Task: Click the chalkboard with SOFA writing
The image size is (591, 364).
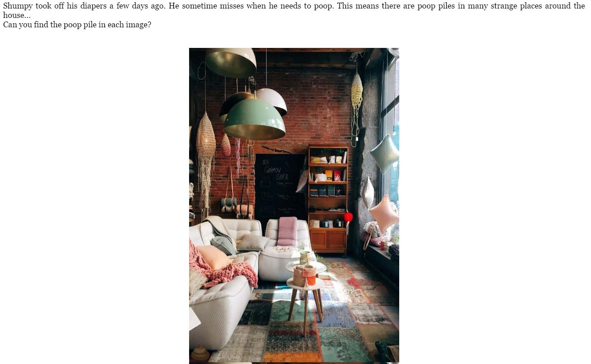Action: [280, 186]
